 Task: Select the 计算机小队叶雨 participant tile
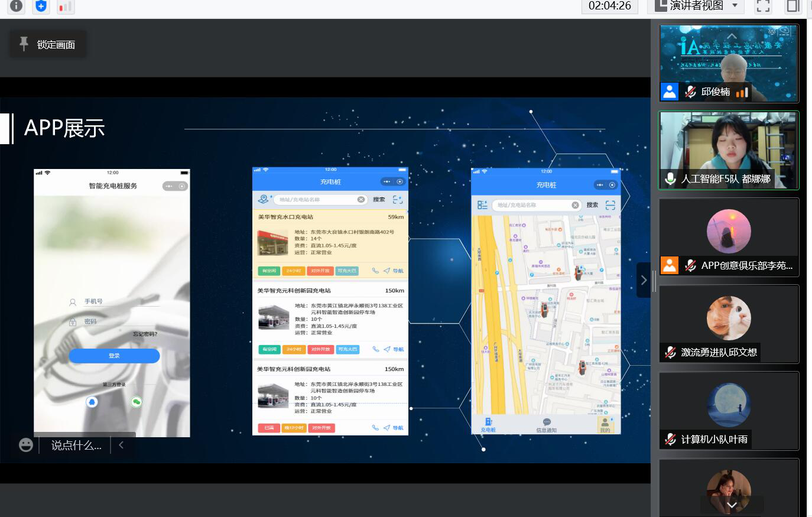pyautogui.click(x=729, y=411)
